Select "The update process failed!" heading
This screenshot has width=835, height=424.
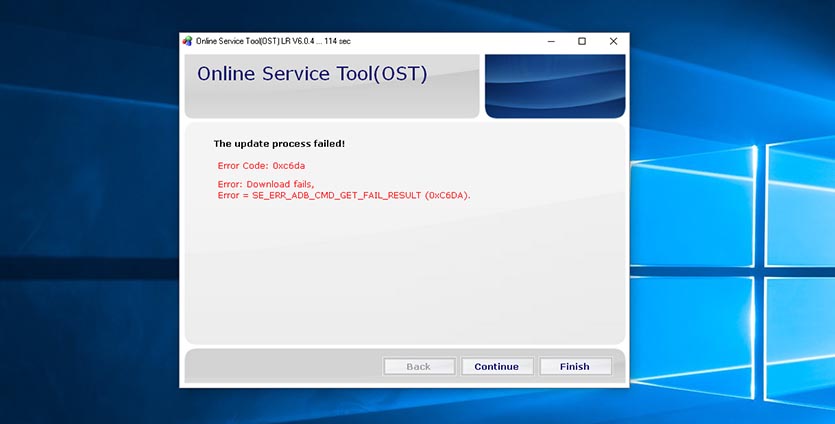(x=279, y=144)
